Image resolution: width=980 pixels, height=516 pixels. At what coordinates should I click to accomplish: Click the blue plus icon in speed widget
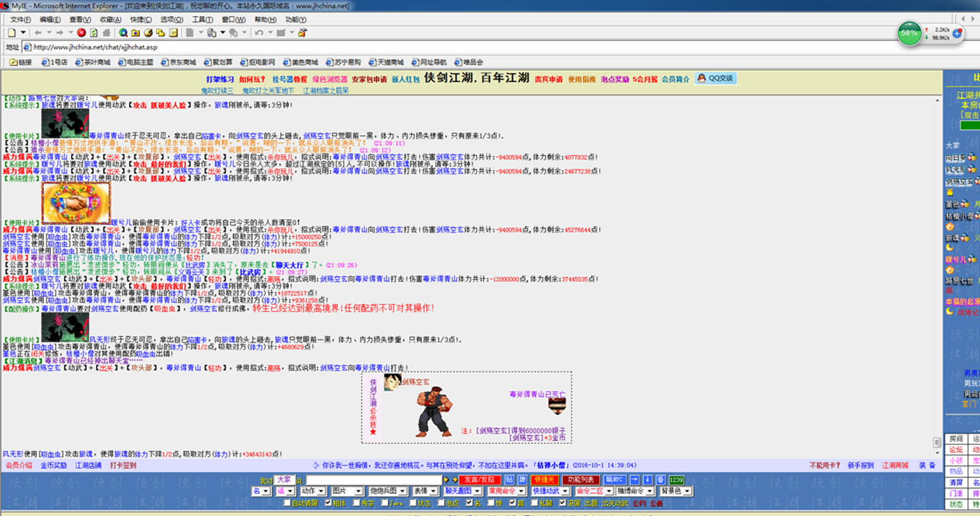tap(957, 32)
